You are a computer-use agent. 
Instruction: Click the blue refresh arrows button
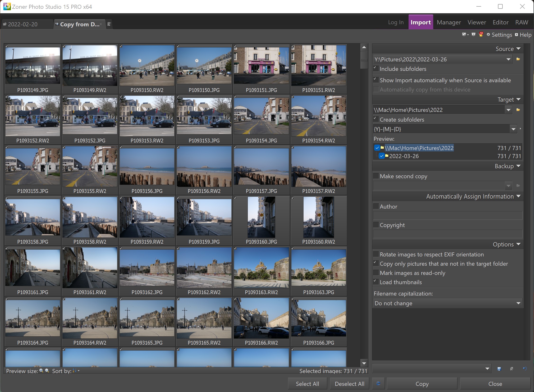(378, 384)
